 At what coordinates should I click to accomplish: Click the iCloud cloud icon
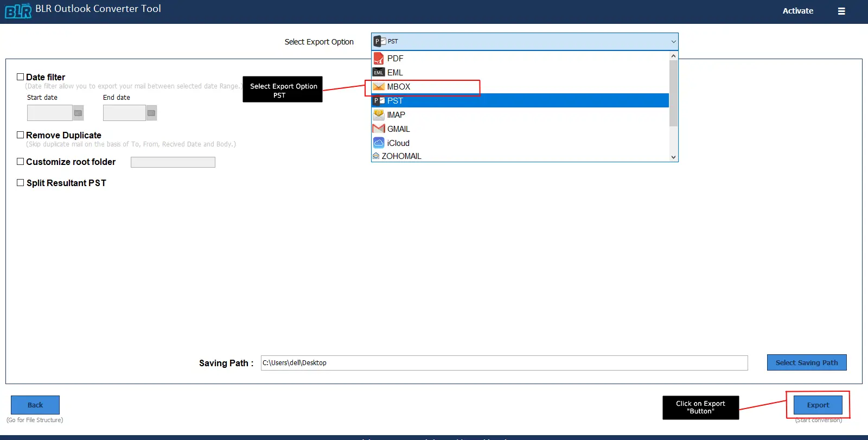tap(379, 143)
